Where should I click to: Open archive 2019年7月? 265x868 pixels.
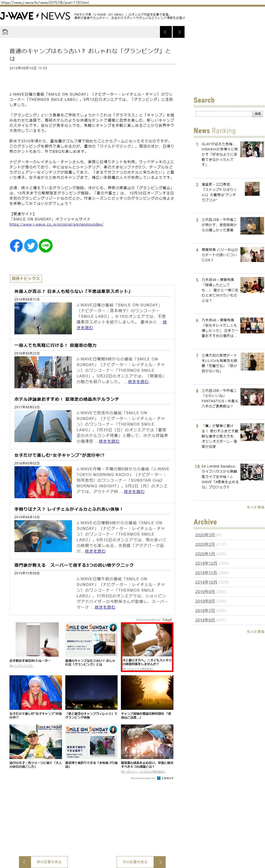tap(205, 611)
